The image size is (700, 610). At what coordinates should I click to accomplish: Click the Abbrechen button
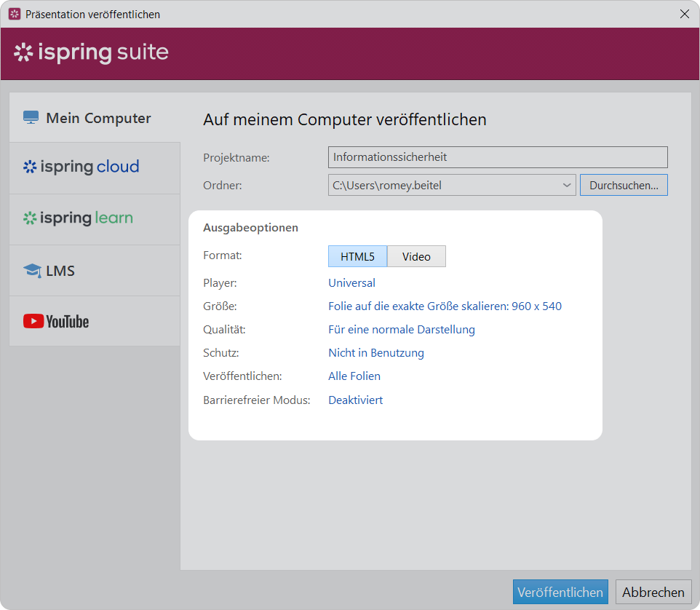[653, 592]
